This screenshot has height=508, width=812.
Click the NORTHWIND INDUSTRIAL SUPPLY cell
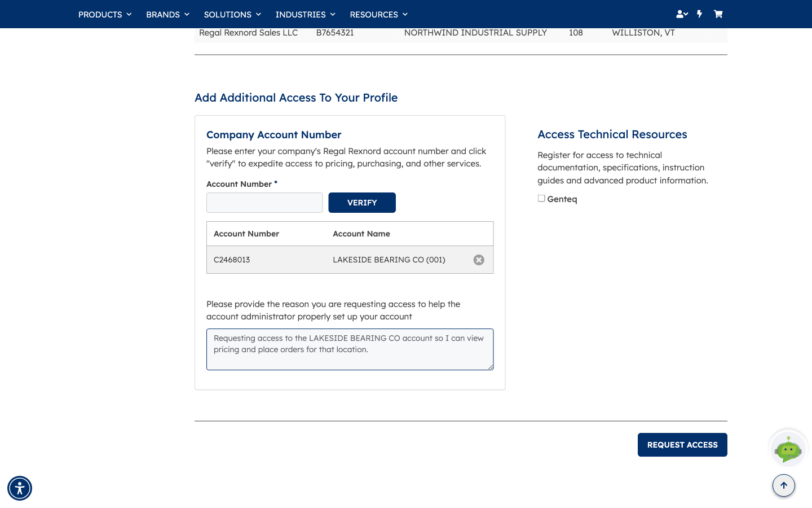pos(475,33)
